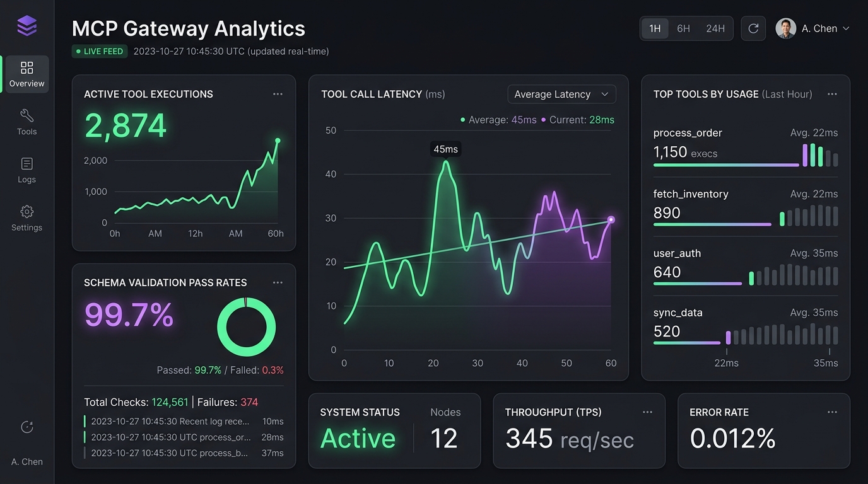
Task: Click the Nodes count 12
Action: click(443, 439)
